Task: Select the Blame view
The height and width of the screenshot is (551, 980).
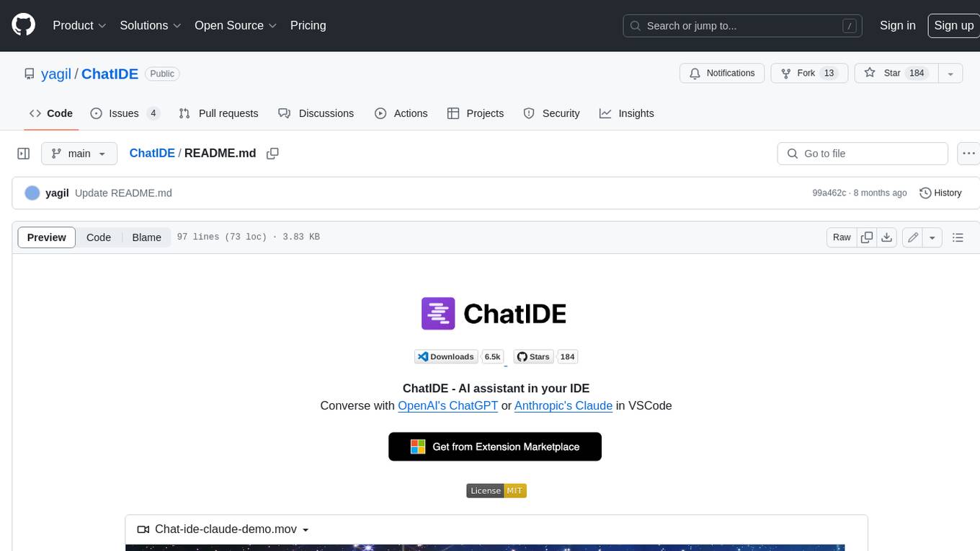Action: pos(146,237)
